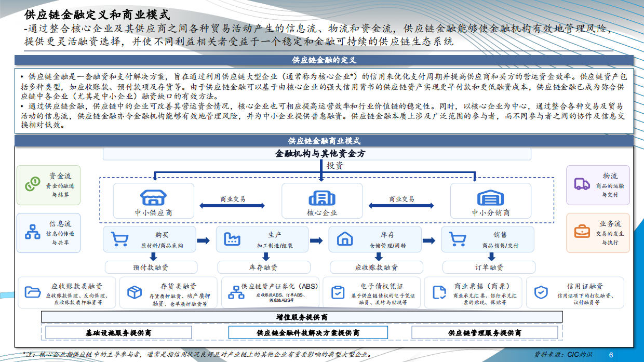Screen dimensions: 644x362
Task: Click 商业交易 right of 核心企业
Action: [x=402, y=199]
